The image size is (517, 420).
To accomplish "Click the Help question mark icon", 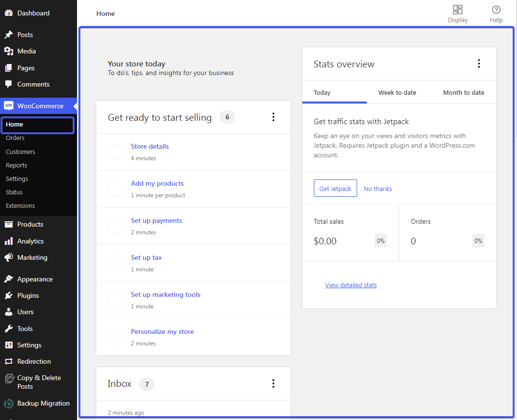I will [x=496, y=10].
